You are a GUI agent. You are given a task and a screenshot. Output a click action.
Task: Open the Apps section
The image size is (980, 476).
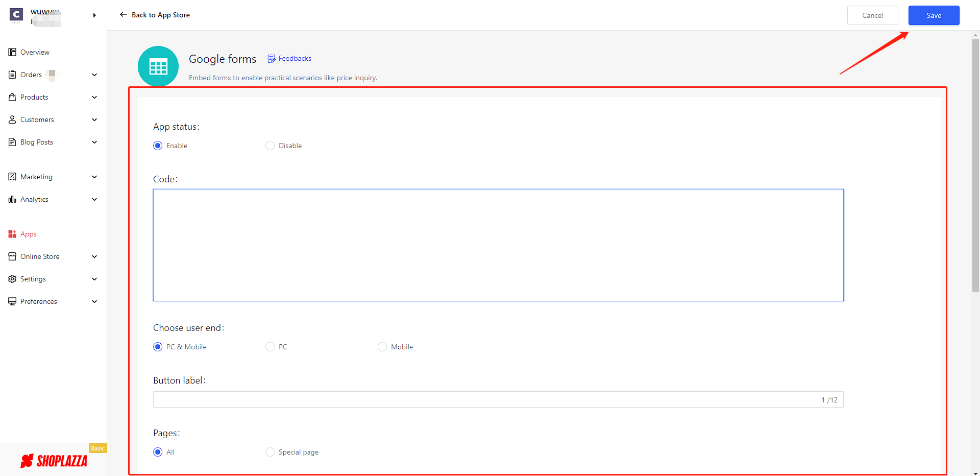coord(28,234)
